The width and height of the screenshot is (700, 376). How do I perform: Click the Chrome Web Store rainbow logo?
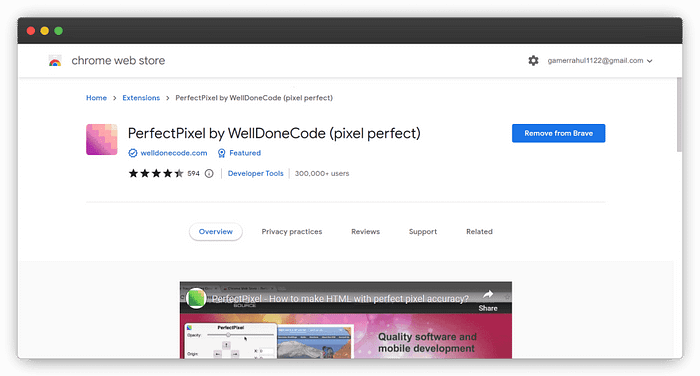(x=55, y=61)
